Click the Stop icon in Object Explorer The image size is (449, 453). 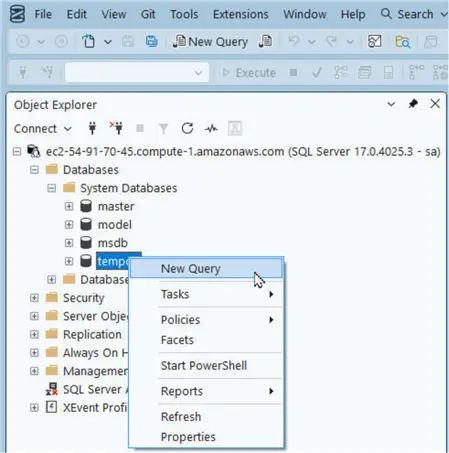click(140, 128)
